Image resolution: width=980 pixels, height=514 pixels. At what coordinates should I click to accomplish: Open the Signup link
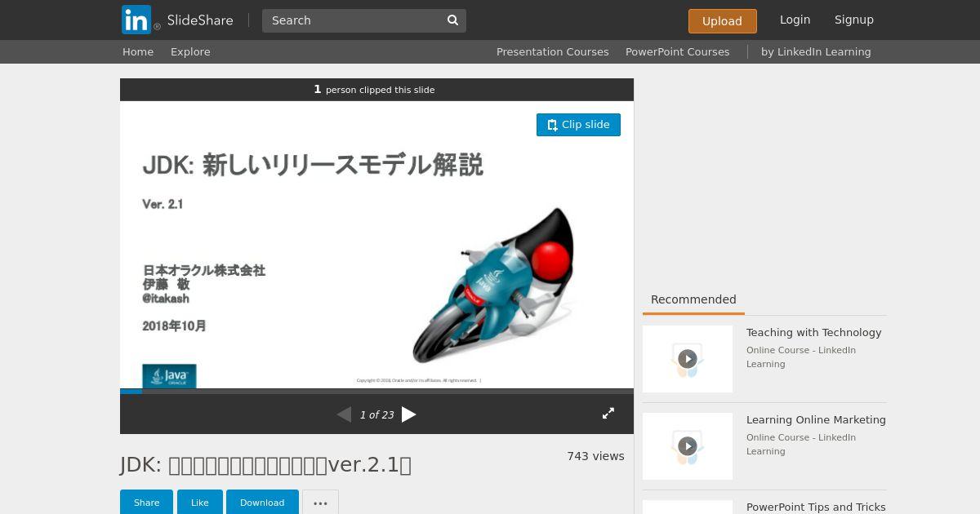pyautogui.click(x=854, y=20)
